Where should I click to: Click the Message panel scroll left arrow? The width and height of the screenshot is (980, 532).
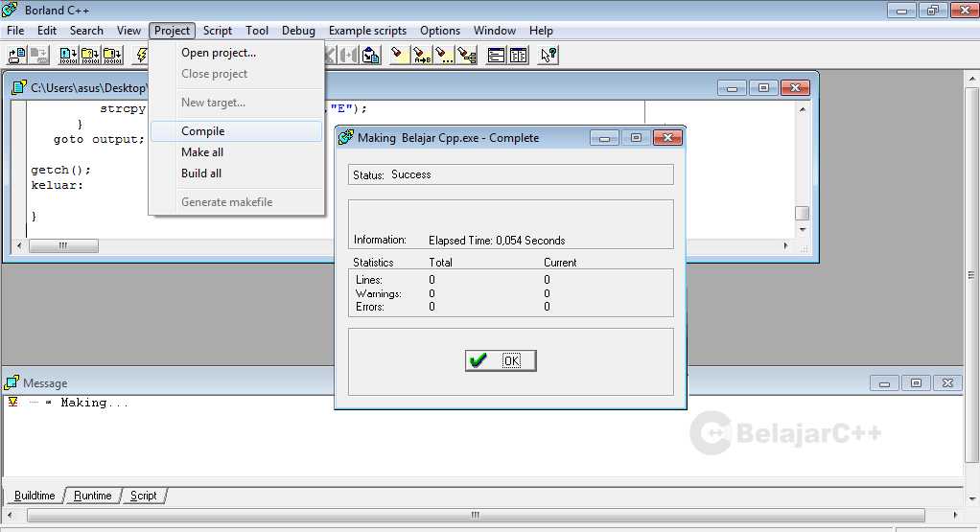pyautogui.click(x=10, y=515)
